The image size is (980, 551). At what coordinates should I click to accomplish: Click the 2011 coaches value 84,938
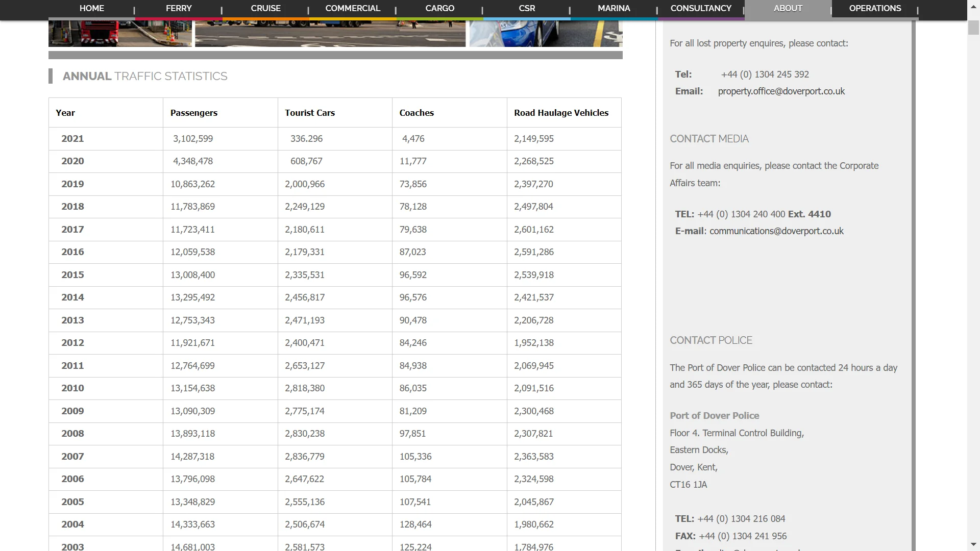pyautogui.click(x=413, y=366)
